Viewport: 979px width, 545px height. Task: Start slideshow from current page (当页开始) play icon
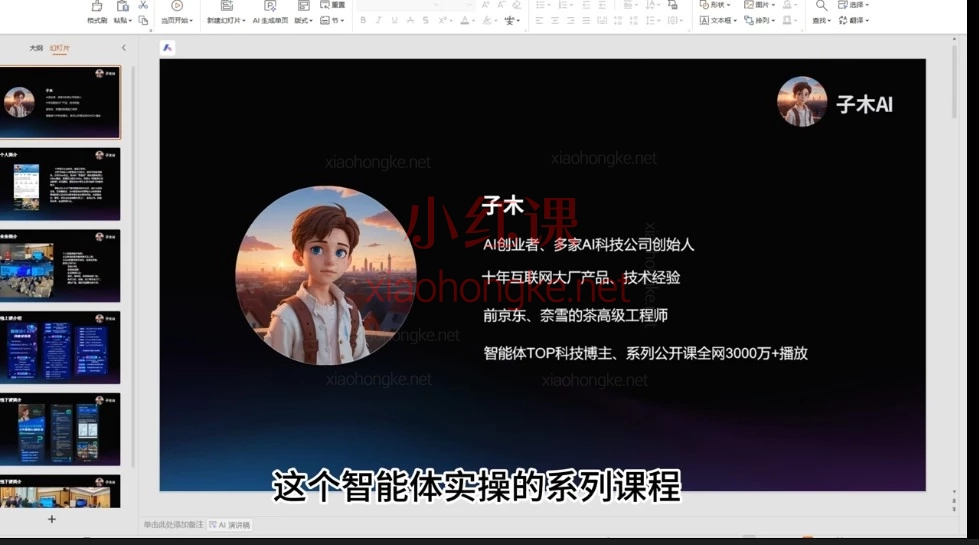coord(177,6)
